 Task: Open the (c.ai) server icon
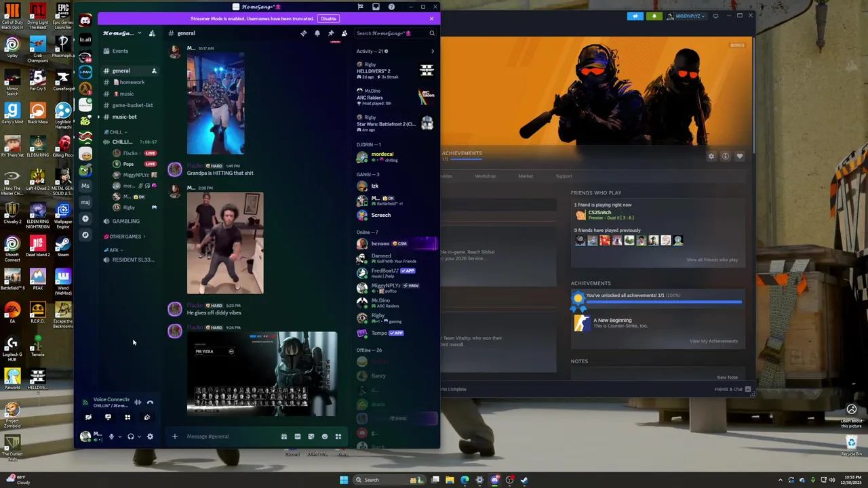pyautogui.click(x=85, y=39)
